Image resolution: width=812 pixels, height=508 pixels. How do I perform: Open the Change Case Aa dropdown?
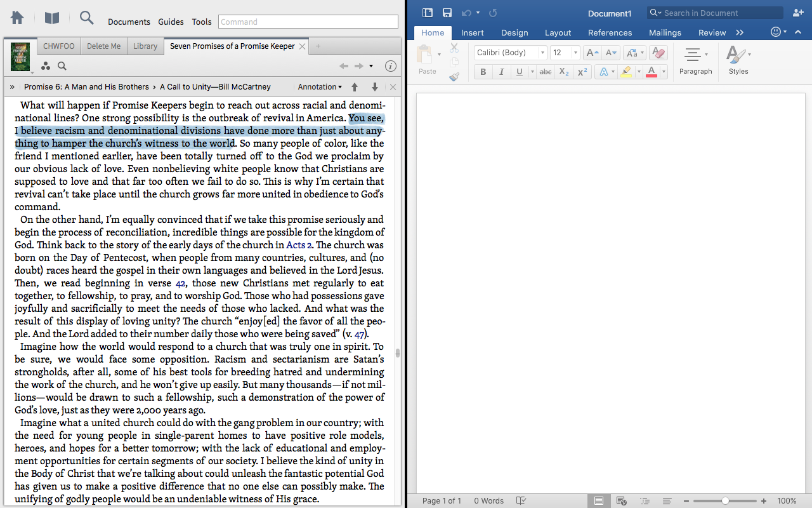coord(635,53)
